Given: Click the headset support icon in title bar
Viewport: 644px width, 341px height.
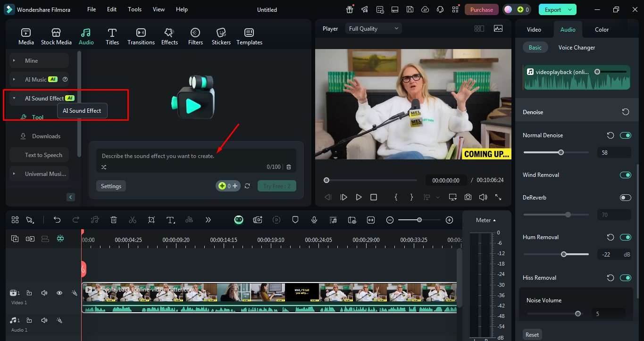Looking at the screenshot, I should 440,9.
